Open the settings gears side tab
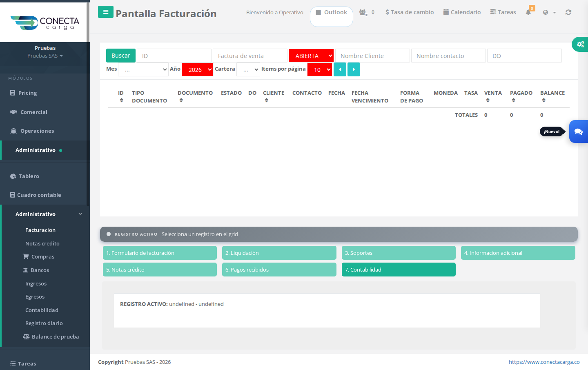The height and width of the screenshot is (370, 588). click(580, 44)
